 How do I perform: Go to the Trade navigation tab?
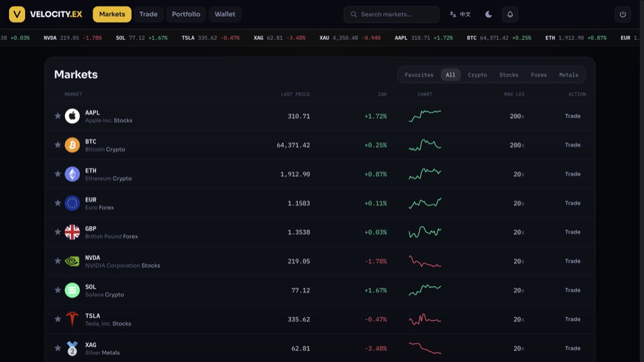click(x=148, y=14)
